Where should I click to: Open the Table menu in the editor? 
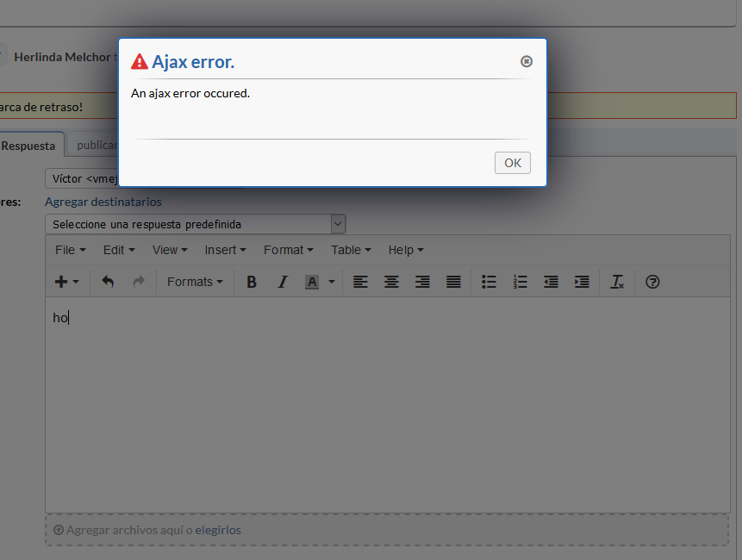[x=351, y=250]
